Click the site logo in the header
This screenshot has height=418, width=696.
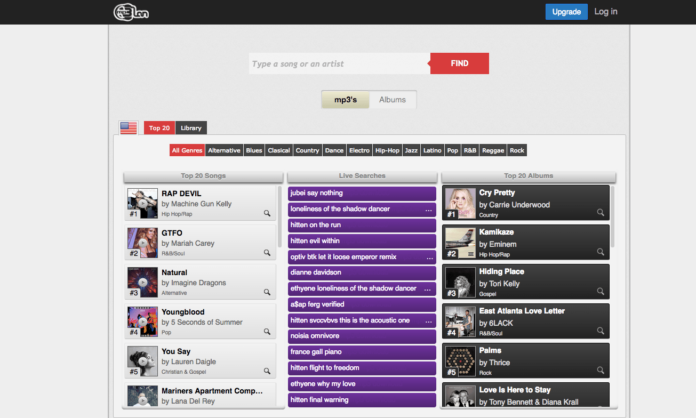click(x=131, y=12)
